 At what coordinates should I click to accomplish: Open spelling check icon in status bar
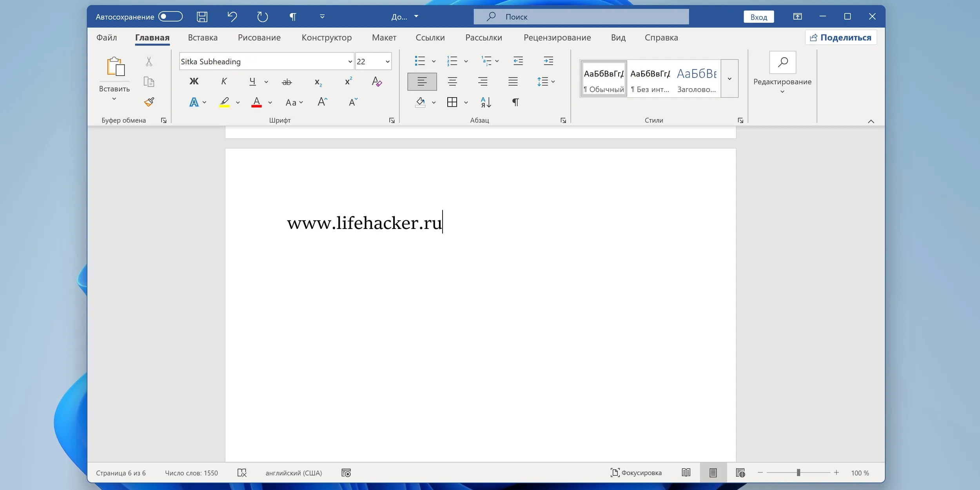click(242, 473)
